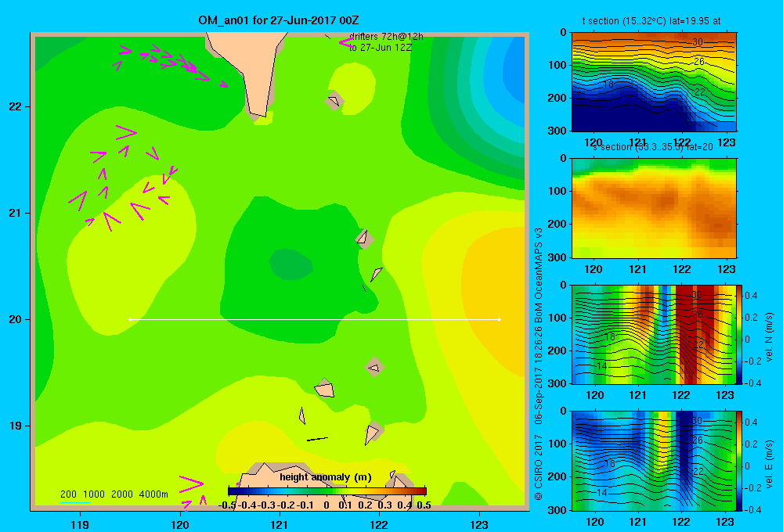
Task: Open the eastward velocity section panel
Action: tap(654, 461)
